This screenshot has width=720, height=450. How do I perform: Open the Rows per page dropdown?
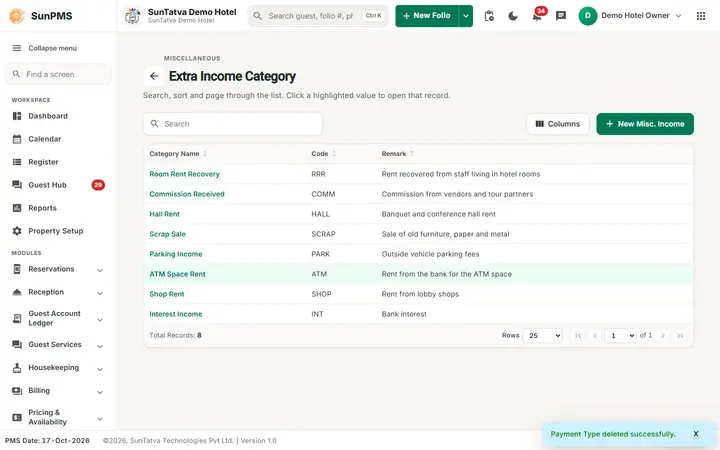[x=542, y=336]
